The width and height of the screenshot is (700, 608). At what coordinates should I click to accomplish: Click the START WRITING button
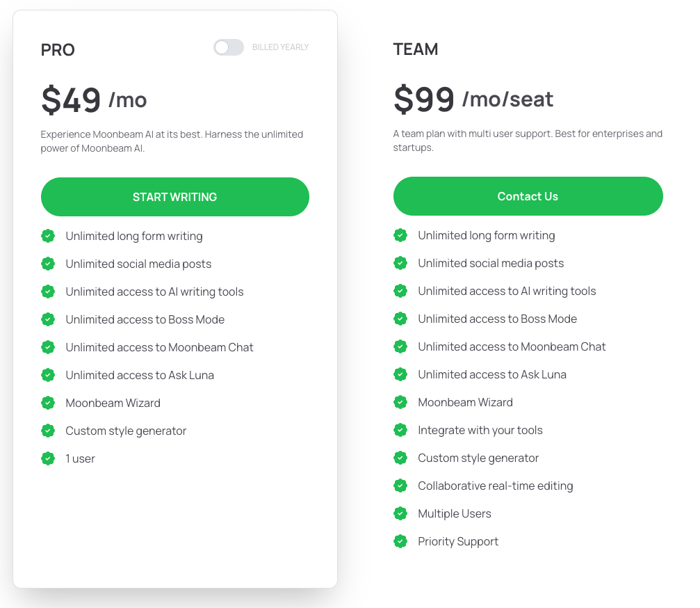174,197
